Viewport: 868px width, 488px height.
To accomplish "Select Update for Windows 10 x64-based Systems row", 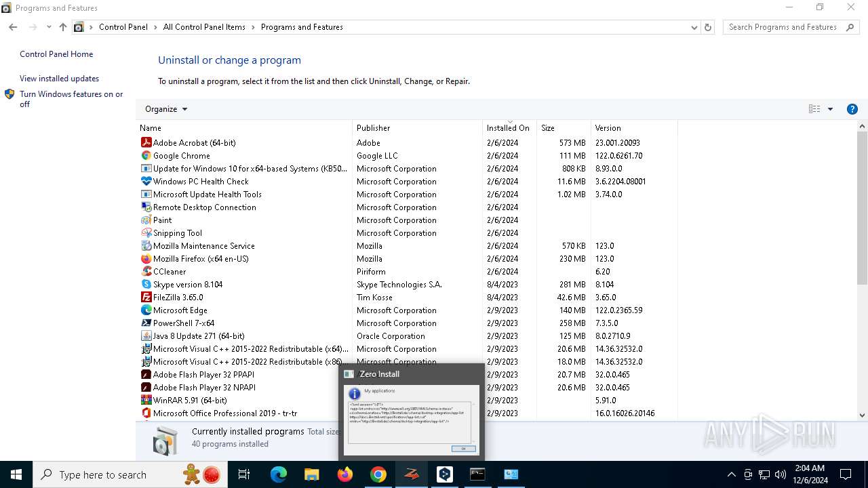I will [x=407, y=168].
